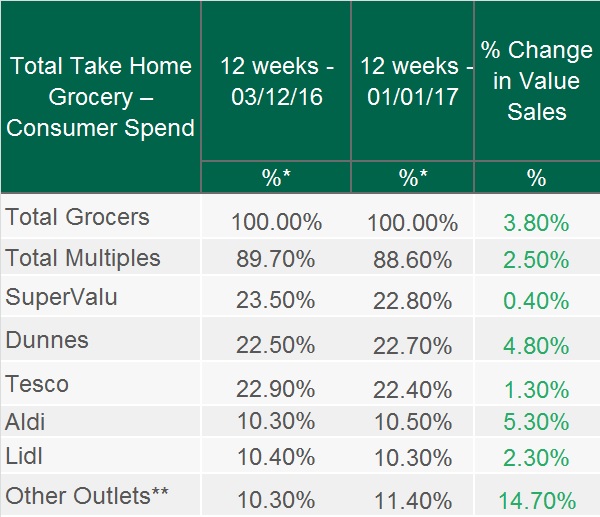Image resolution: width=600 pixels, height=517 pixels.
Task: Click the 89.70% Total Multiples cell
Action: 274,261
